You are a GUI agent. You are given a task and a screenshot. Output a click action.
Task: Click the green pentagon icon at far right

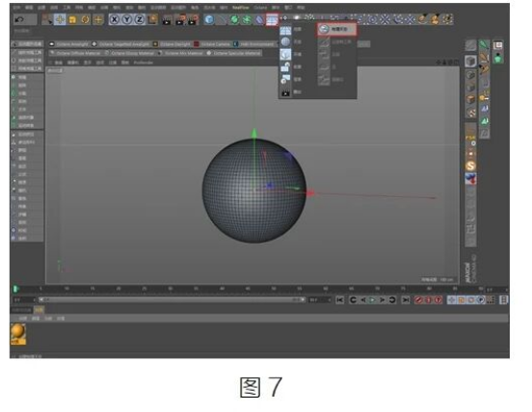pos(497,58)
